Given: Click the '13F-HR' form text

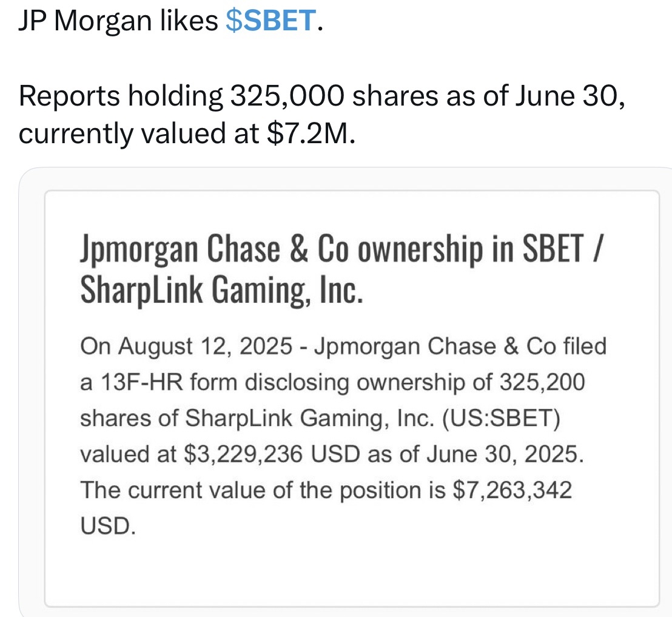Looking at the screenshot, I should [143, 382].
